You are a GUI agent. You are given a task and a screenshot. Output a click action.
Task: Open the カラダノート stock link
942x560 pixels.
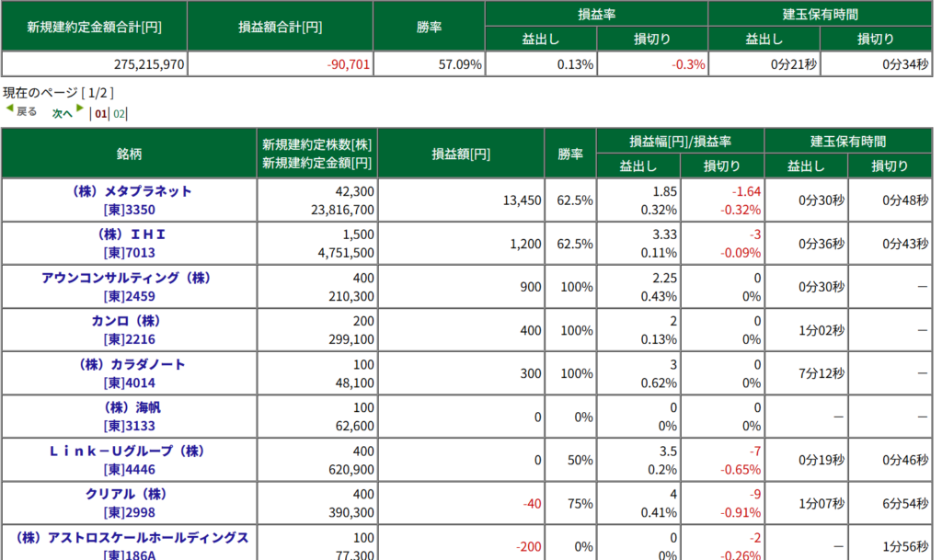pyautogui.click(x=130, y=364)
